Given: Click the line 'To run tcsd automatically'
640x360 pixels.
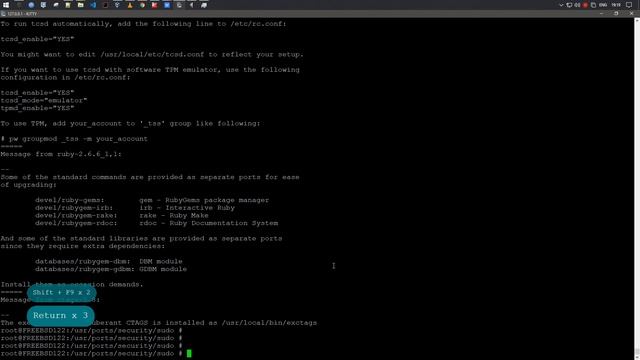Looking at the screenshot, I should pyautogui.click(x=143, y=24).
